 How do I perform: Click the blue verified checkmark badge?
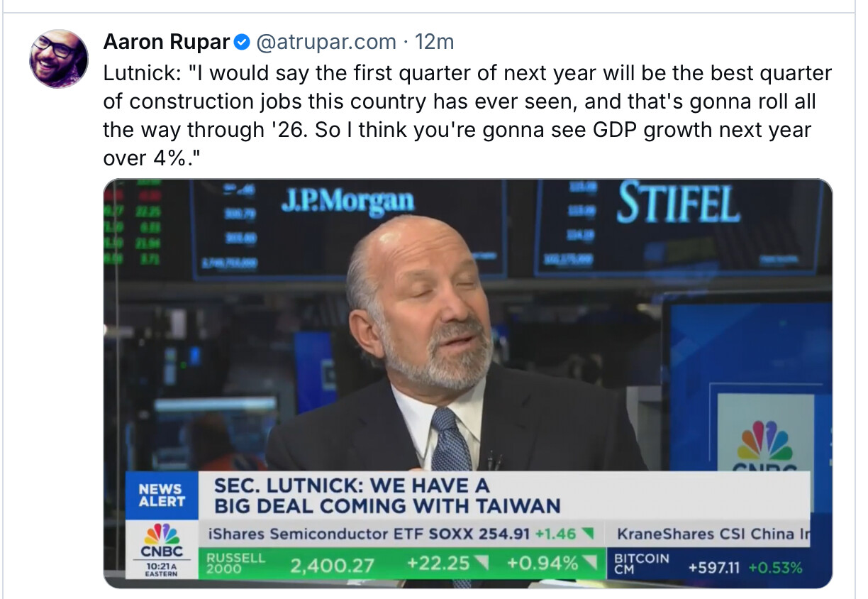click(242, 43)
